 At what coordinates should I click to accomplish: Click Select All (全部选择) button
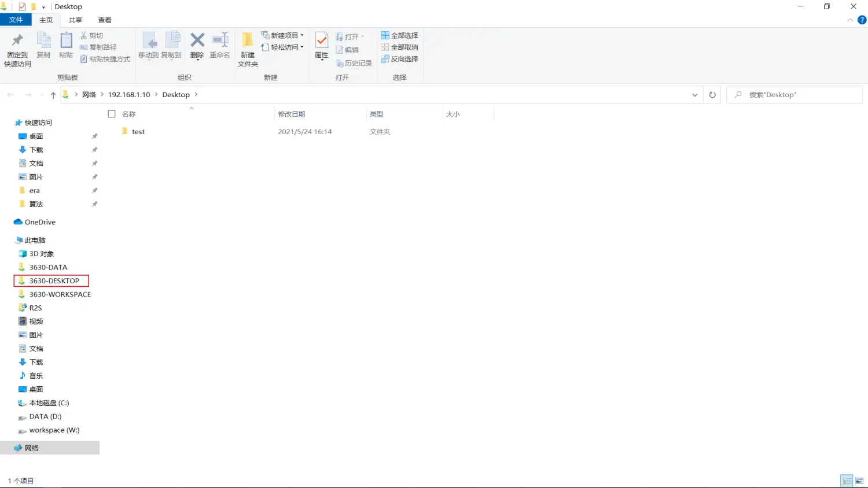pyautogui.click(x=400, y=35)
